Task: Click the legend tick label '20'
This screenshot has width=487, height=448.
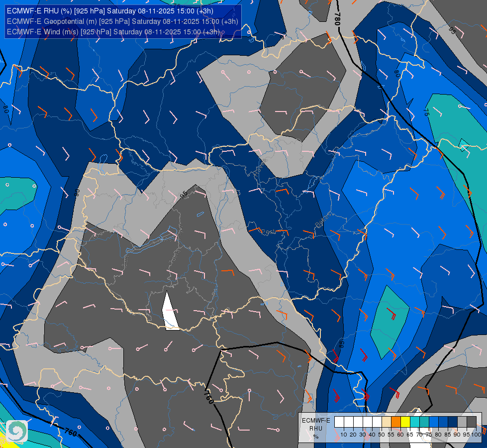Action: coord(353,435)
